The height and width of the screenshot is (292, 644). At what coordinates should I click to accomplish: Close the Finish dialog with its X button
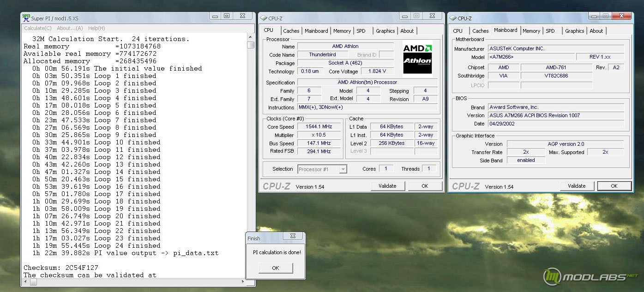click(x=293, y=236)
